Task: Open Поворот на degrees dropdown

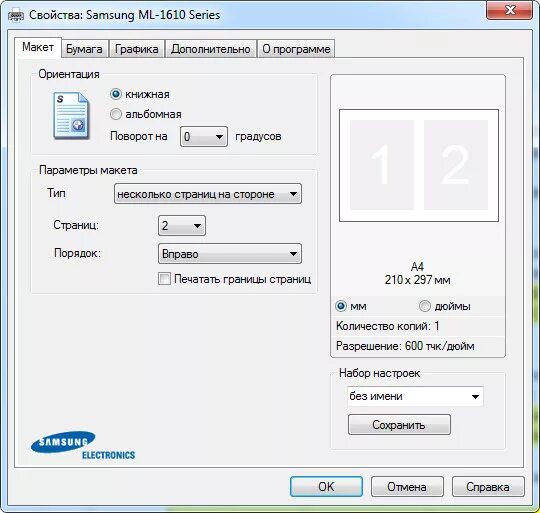Action: pos(204,137)
